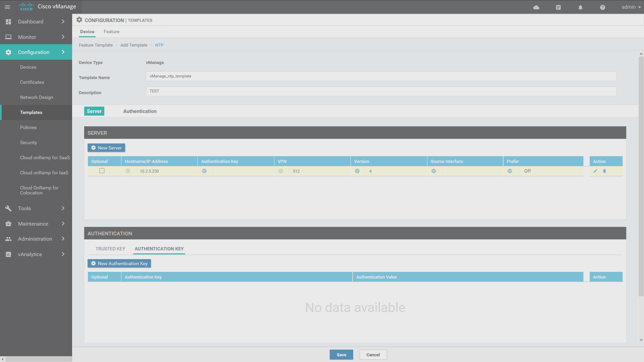Screen dimensions: 644x362
Task: Click the edit pencil icon in server row
Action: 595,171
